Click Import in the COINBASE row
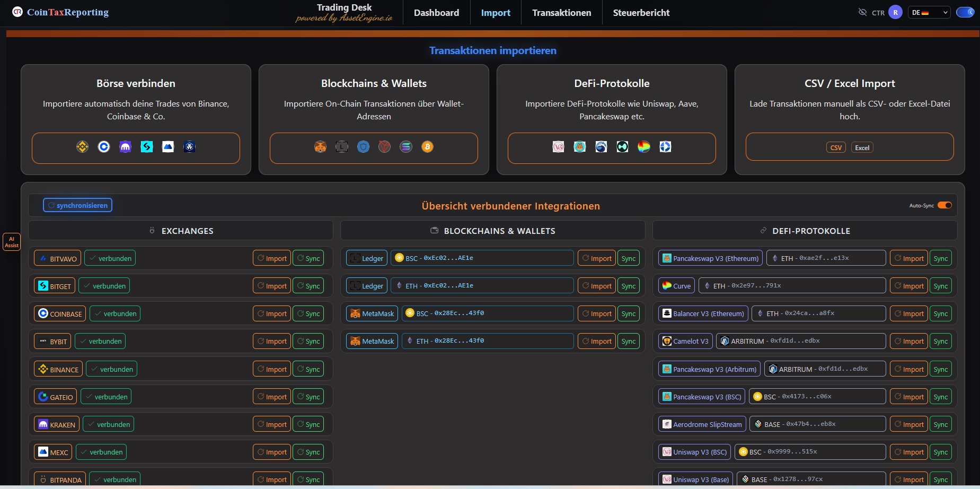 coord(272,313)
